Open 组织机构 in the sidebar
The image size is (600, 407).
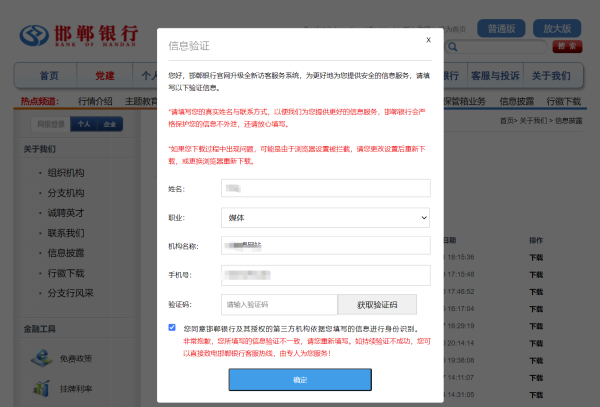pos(66,173)
